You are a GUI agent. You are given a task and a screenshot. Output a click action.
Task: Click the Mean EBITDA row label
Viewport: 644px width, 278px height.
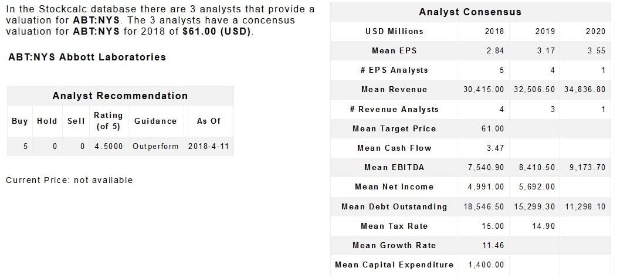click(394, 167)
